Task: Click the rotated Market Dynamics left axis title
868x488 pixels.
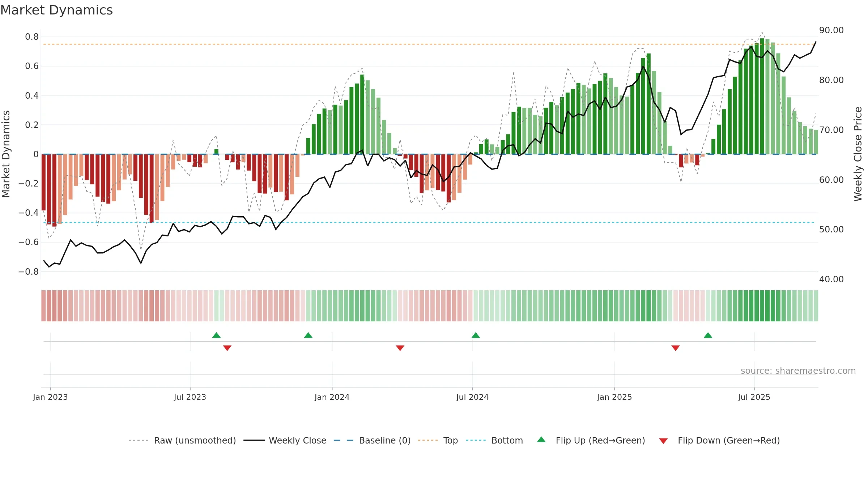Action: click(x=6, y=154)
